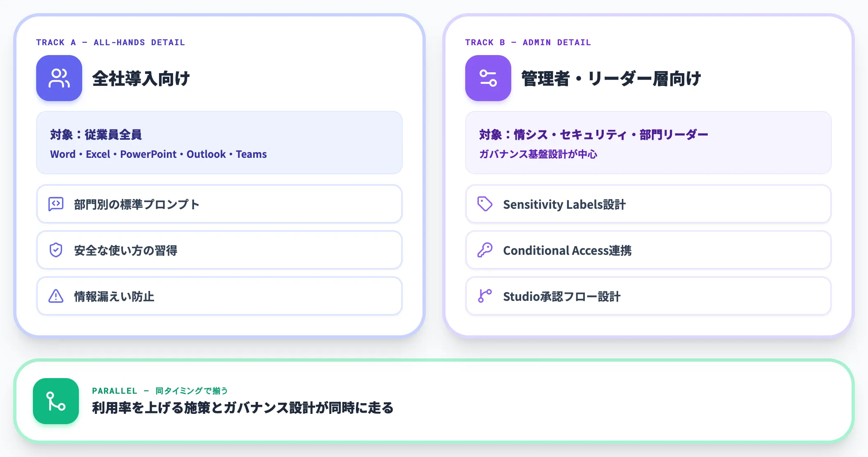Click the 対象：従業員全員 text

point(96,134)
